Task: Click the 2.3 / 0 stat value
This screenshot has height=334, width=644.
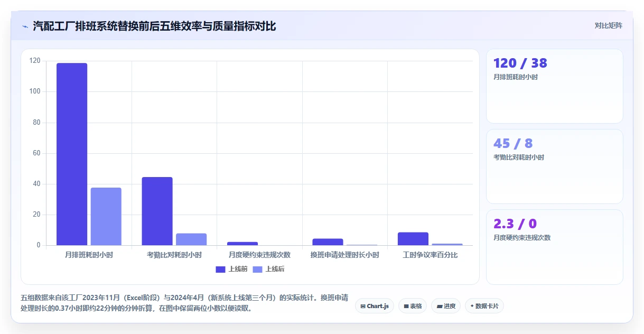Action: click(x=515, y=224)
